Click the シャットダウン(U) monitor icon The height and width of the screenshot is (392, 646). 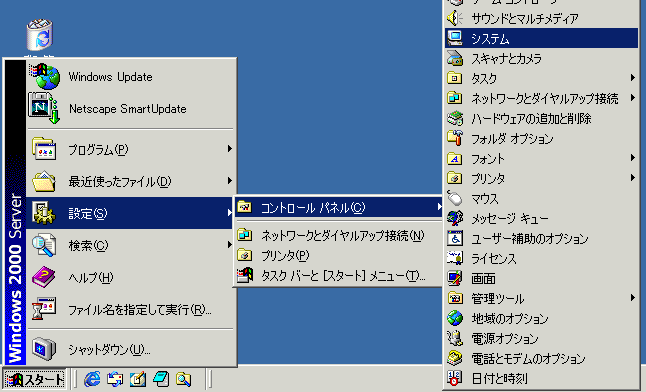(44, 349)
